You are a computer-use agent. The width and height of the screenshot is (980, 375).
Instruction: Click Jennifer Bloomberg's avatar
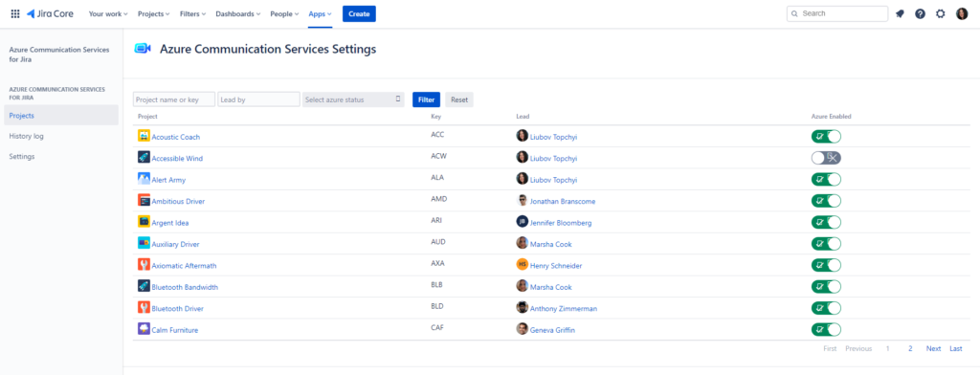pyautogui.click(x=522, y=222)
